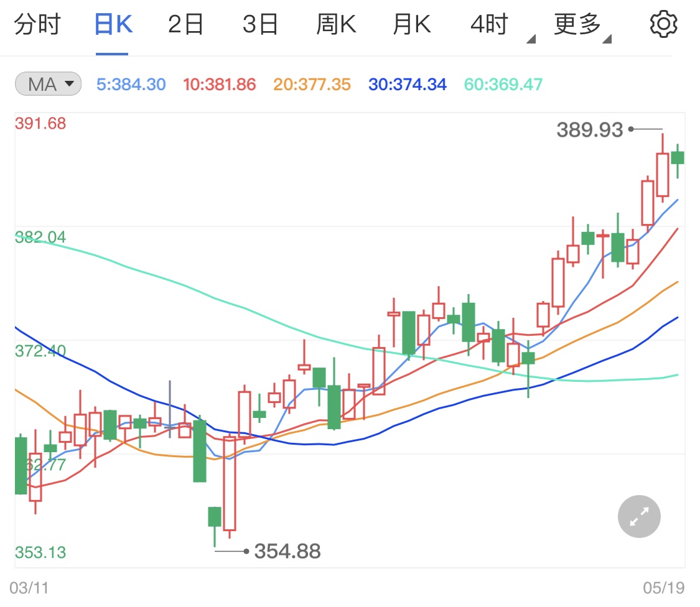This screenshot has height=607, width=700.
Task: Switch to the 3日 chart view
Action: point(261,24)
